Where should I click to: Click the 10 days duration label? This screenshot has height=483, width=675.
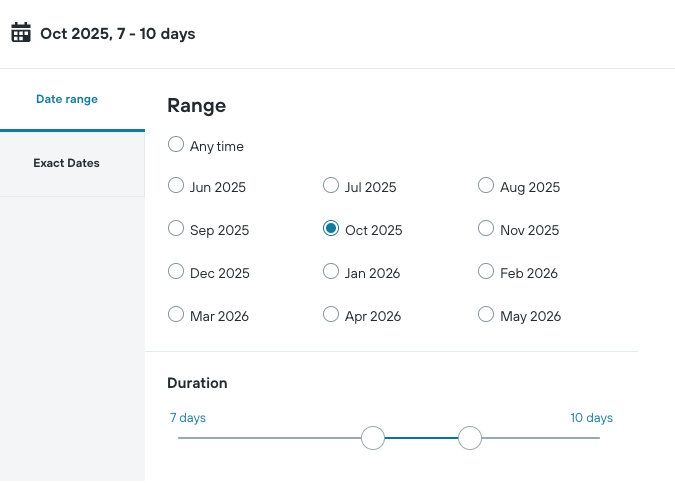[591, 417]
